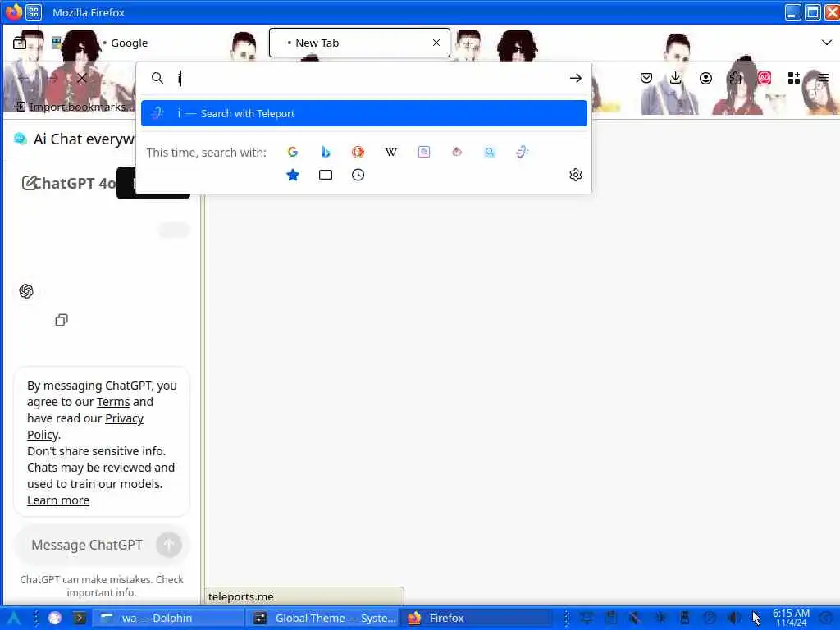Click Import bookmarks in the bookmarks bar

[75, 107]
